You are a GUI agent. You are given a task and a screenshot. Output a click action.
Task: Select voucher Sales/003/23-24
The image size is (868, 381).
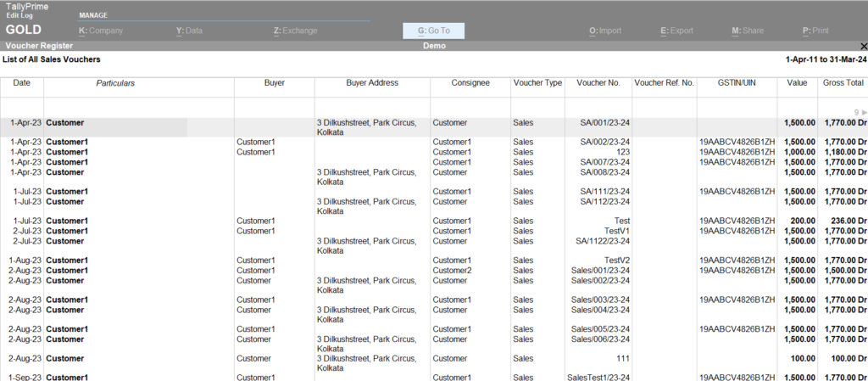(599, 300)
